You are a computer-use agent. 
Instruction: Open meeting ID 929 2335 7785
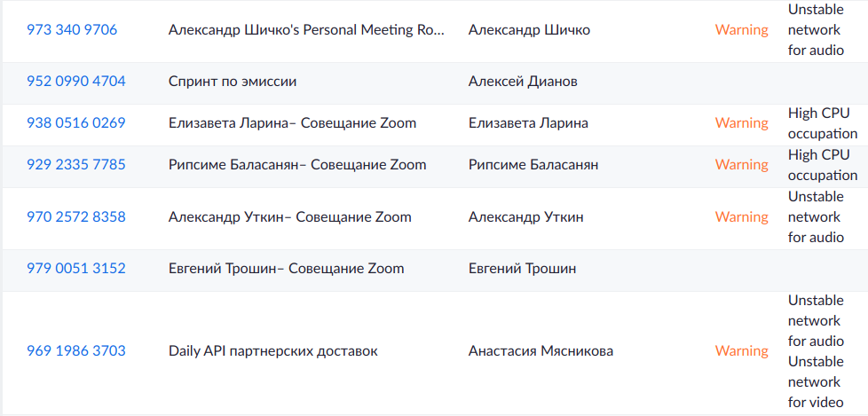click(x=75, y=165)
